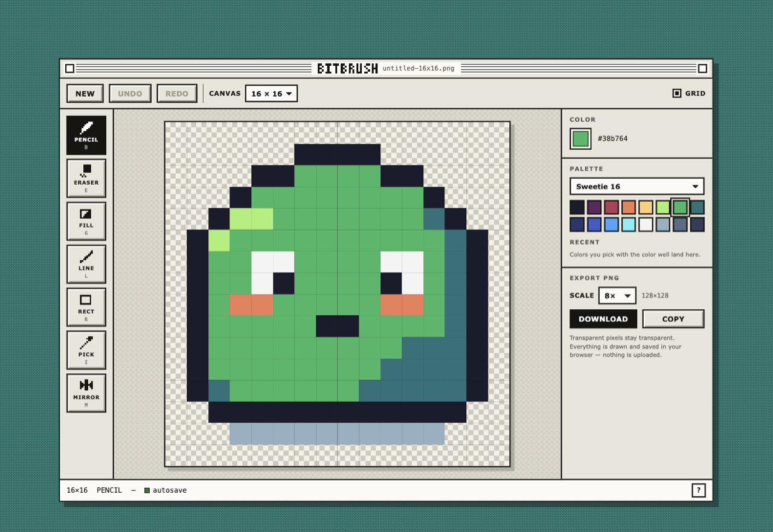Pick the dark teal palette swatch
The height and width of the screenshot is (532, 773).
(x=698, y=207)
